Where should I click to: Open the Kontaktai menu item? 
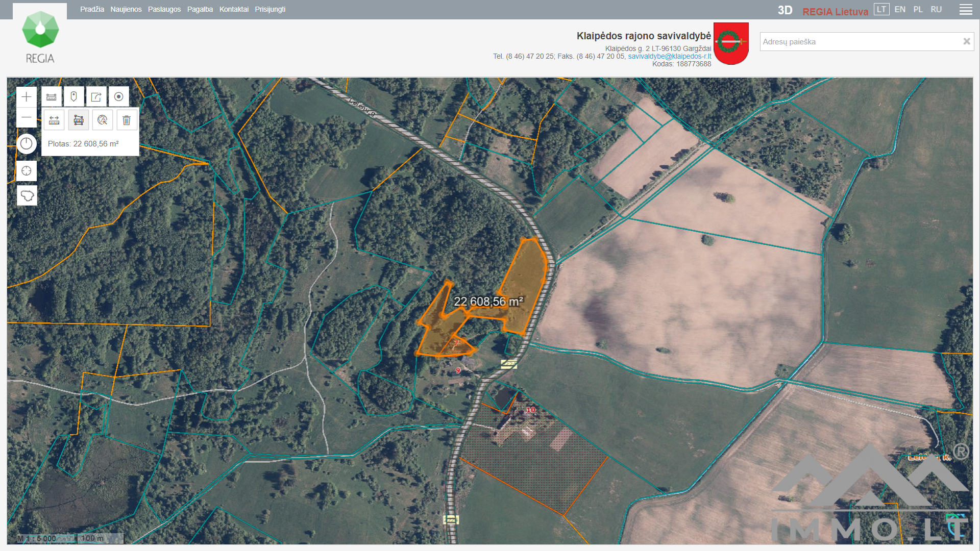click(234, 9)
